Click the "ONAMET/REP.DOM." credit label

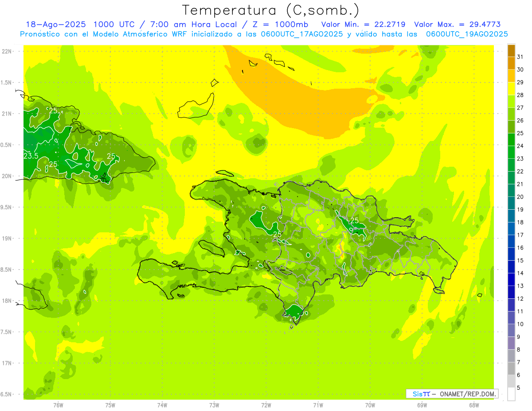pyautogui.click(x=468, y=394)
